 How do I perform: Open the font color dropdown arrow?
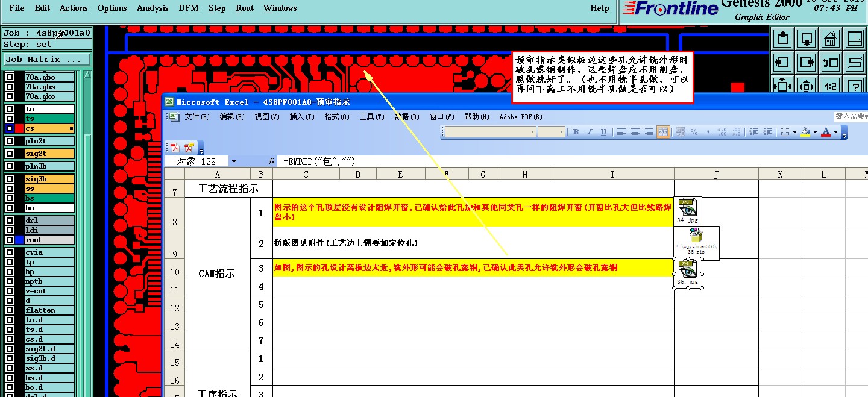tap(835, 132)
